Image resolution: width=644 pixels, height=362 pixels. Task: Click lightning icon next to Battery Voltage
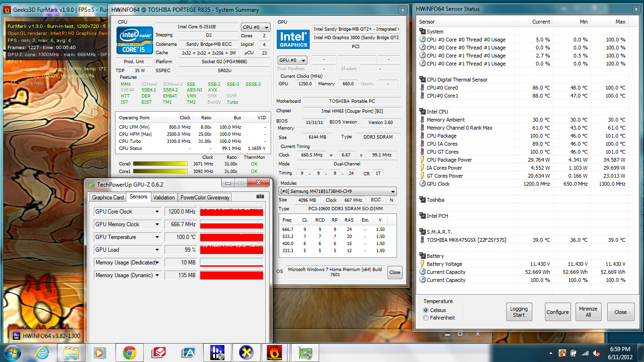422,264
